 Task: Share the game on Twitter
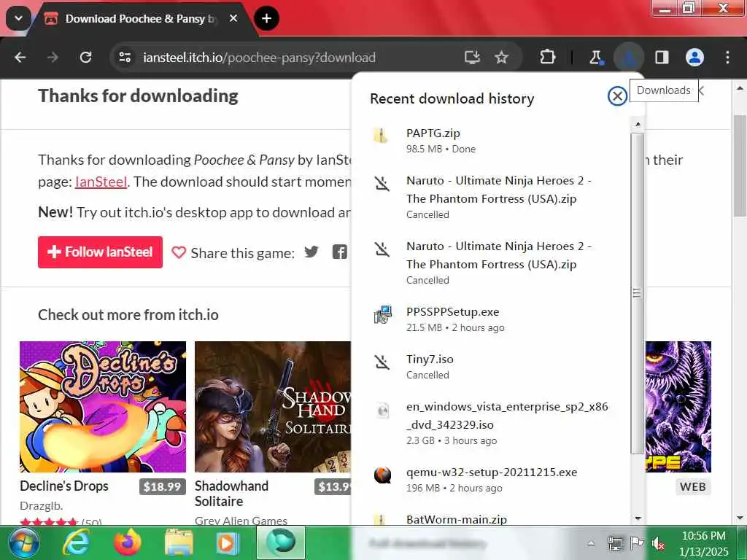(311, 252)
